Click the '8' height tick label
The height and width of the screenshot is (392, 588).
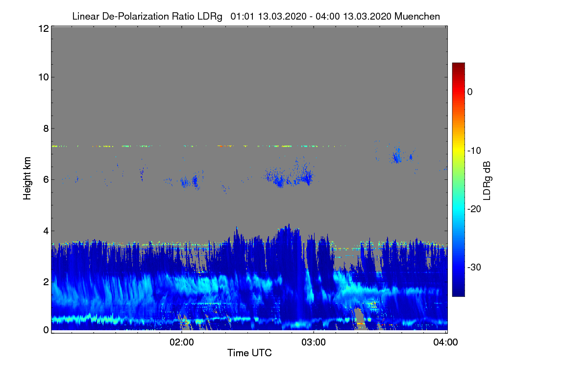coord(46,128)
